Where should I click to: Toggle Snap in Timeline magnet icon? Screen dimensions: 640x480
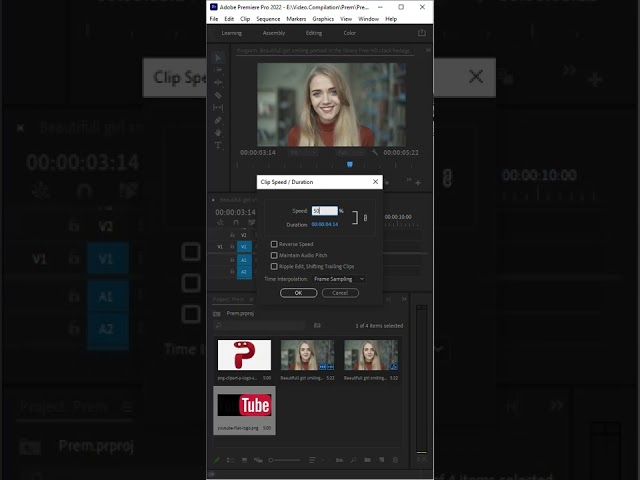pos(236,222)
